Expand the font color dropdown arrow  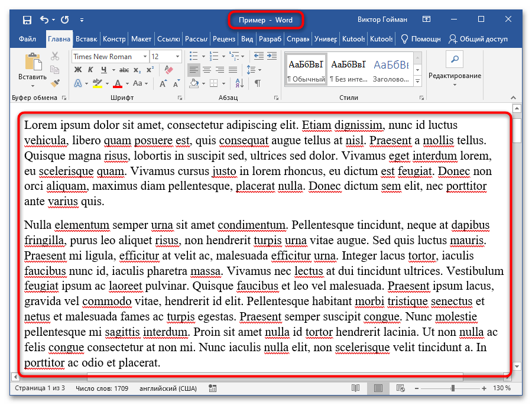click(127, 83)
